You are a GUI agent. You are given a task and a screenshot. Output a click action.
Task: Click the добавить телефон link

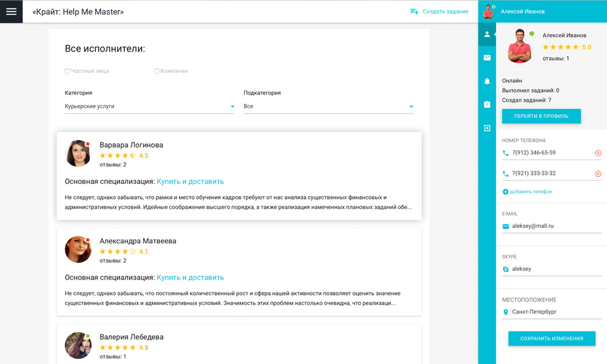click(531, 192)
